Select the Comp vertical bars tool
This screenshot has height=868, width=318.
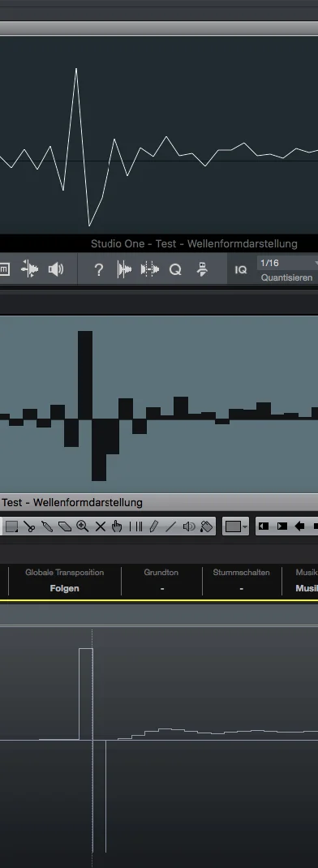coord(135,526)
